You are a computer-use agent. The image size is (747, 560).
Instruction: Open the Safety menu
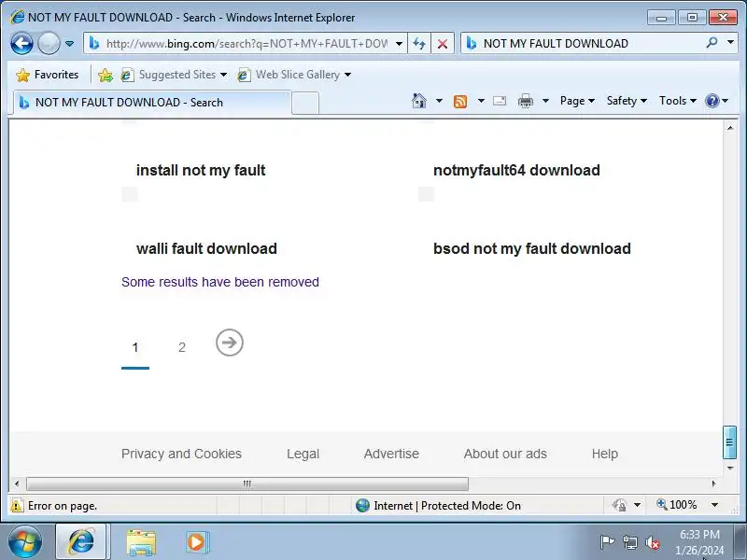coord(627,101)
